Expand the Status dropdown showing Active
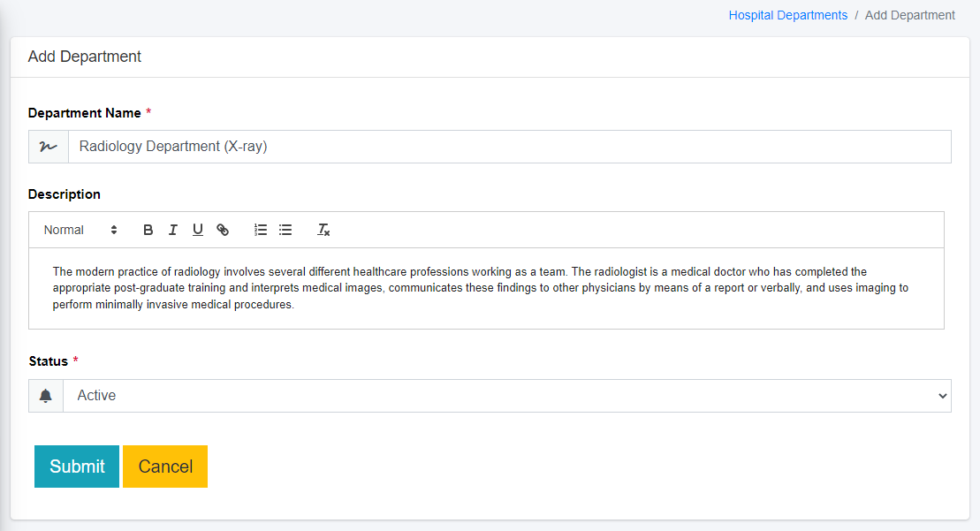The image size is (980, 531). tap(506, 396)
